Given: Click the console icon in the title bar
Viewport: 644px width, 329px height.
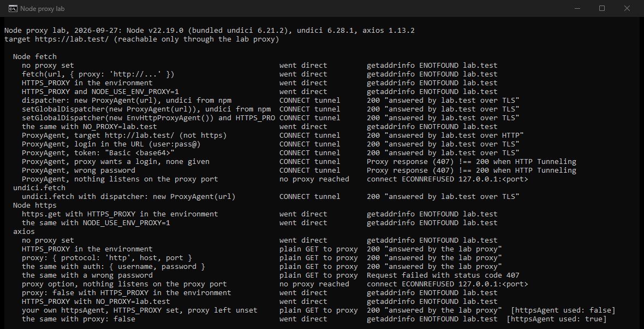Looking at the screenshot, I should point(13,8).
